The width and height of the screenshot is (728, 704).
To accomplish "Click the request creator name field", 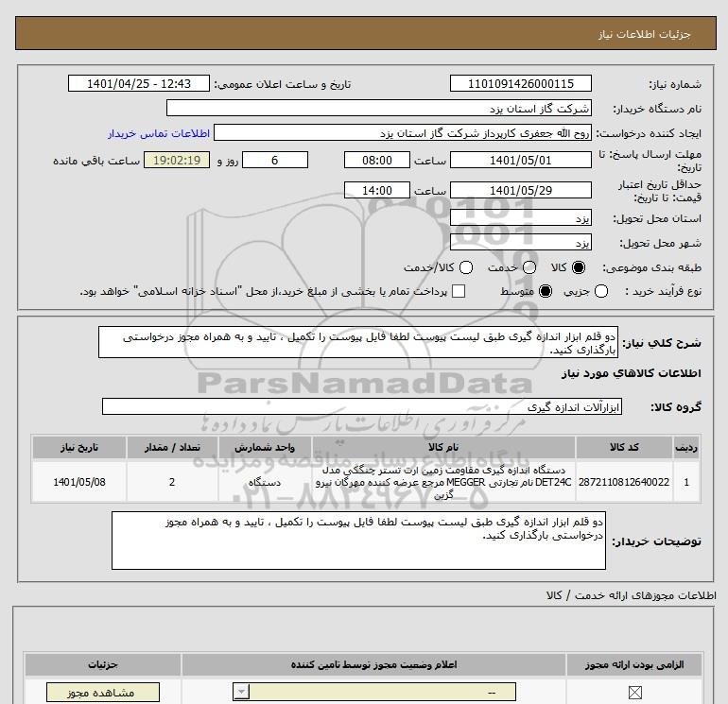I will point(403,133).
